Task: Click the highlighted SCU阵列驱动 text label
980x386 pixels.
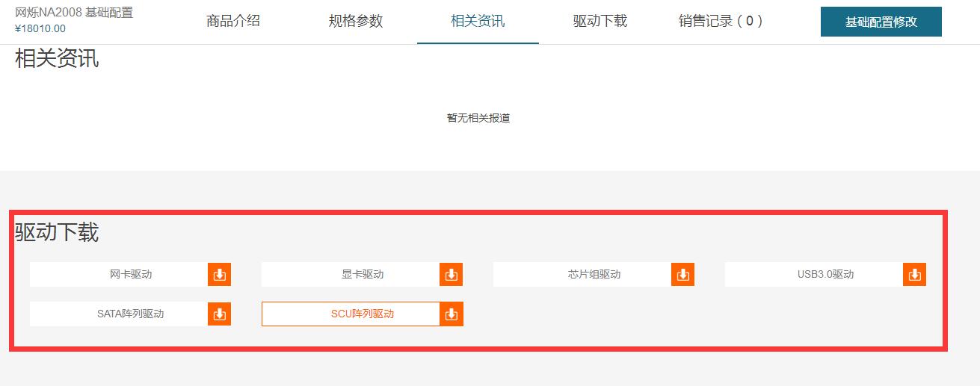Action: [x=363, y=314]
